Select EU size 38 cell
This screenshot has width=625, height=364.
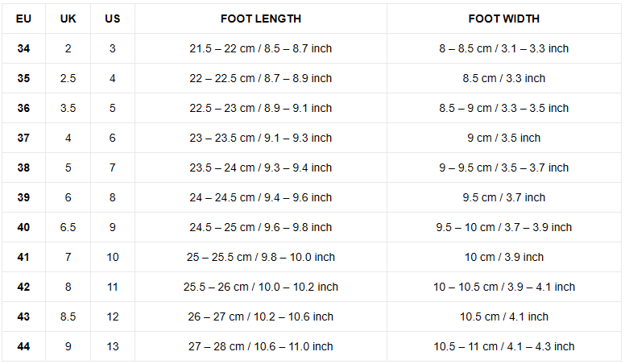23,168
